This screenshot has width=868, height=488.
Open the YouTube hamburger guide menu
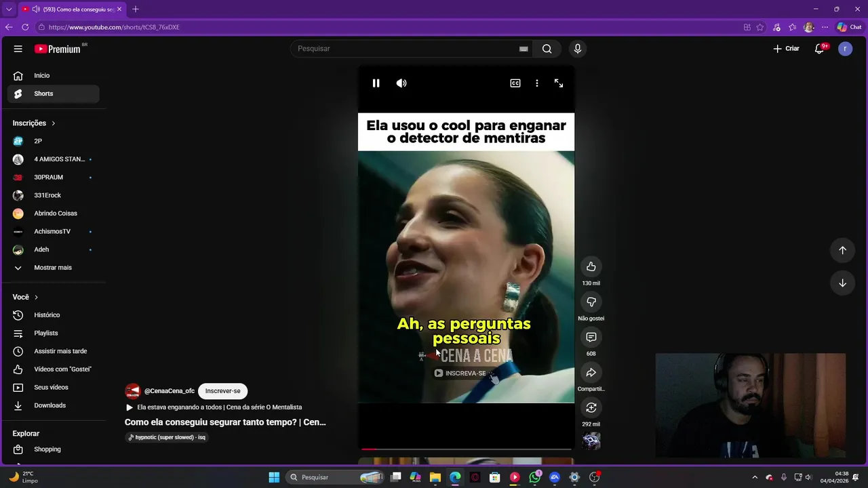click(x=18, y=49)
